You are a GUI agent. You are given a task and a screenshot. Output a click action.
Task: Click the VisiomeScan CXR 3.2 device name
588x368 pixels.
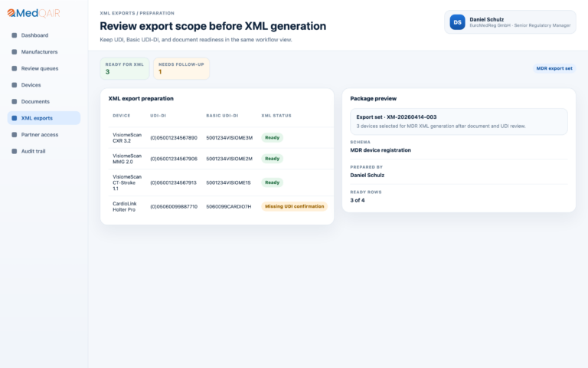pyautogui.click(x=127, y=138)
